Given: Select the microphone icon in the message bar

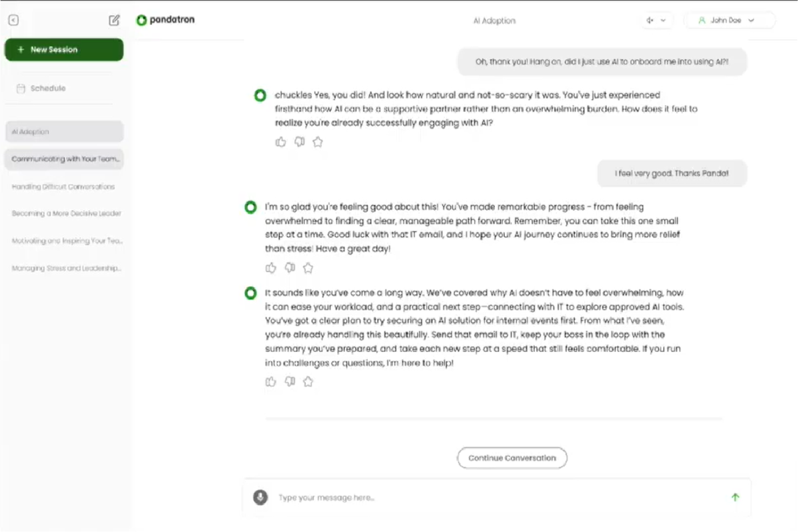Looking at the screenshot, I should (260, 498).
